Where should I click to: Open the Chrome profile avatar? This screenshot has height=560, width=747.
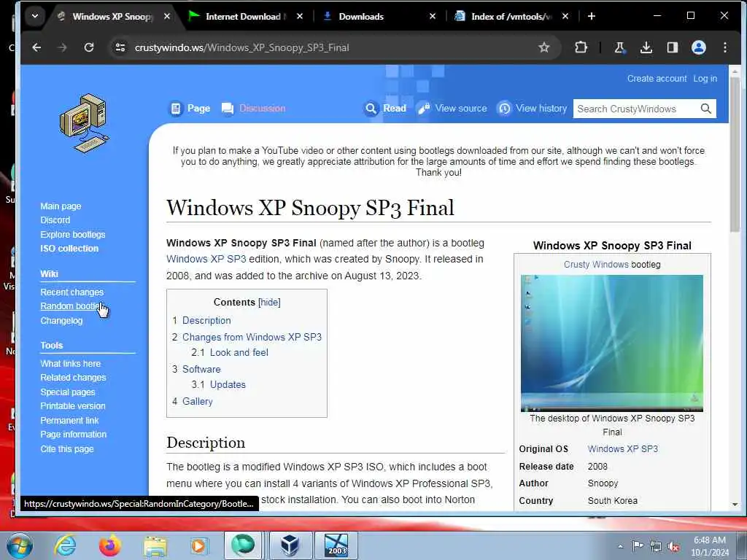(698, 47)
